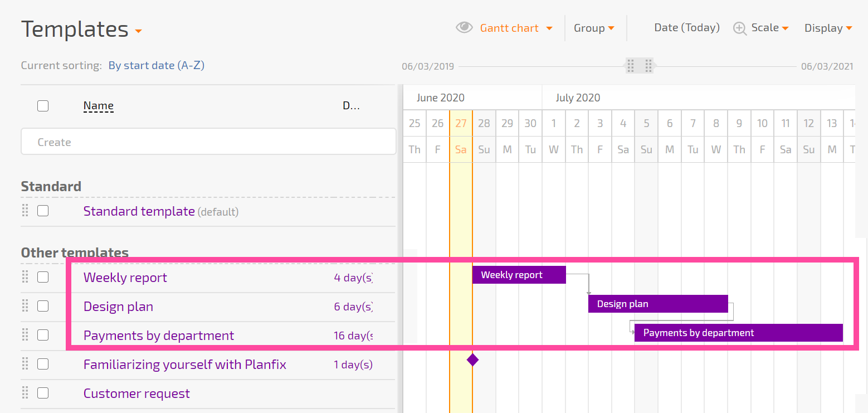868x413 pixels.
Task: Click the truncated D... column header
Action: [351, 105]
